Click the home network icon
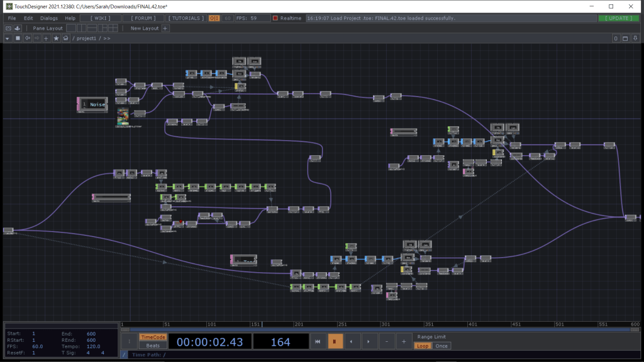644x362 pixels. [x=65, y=38]
